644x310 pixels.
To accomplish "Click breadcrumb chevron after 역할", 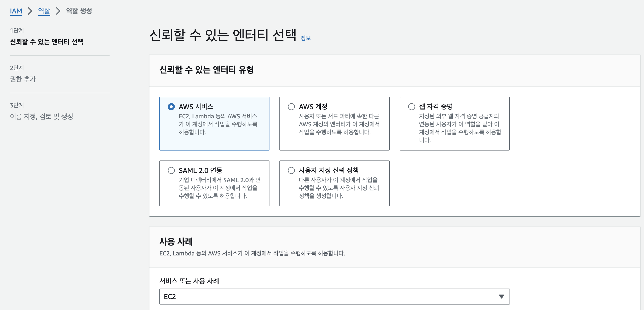I will tap(58, 11).
